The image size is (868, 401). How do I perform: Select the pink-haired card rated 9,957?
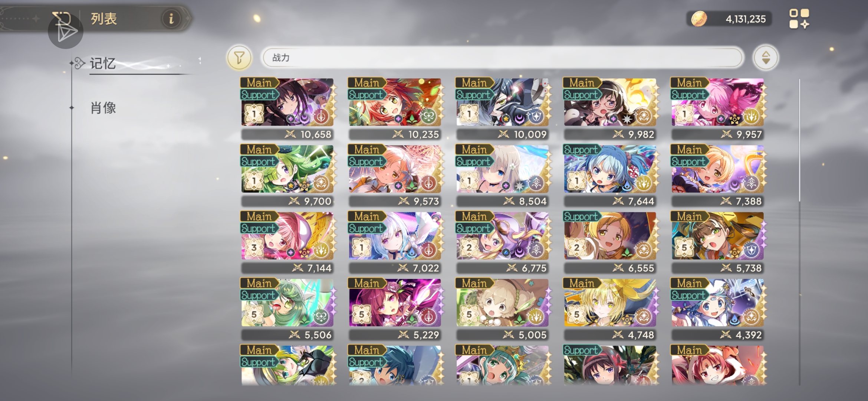pos(718,108)
